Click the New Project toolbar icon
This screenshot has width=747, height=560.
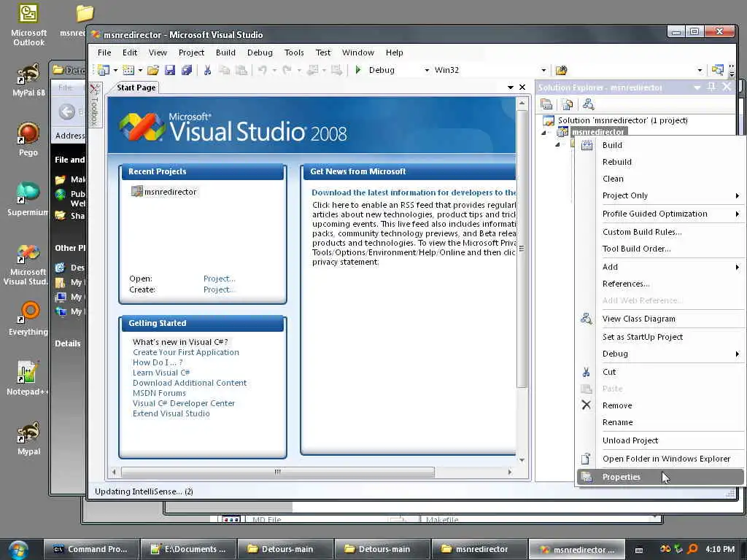pyautogui.click(x=103, y=70)
